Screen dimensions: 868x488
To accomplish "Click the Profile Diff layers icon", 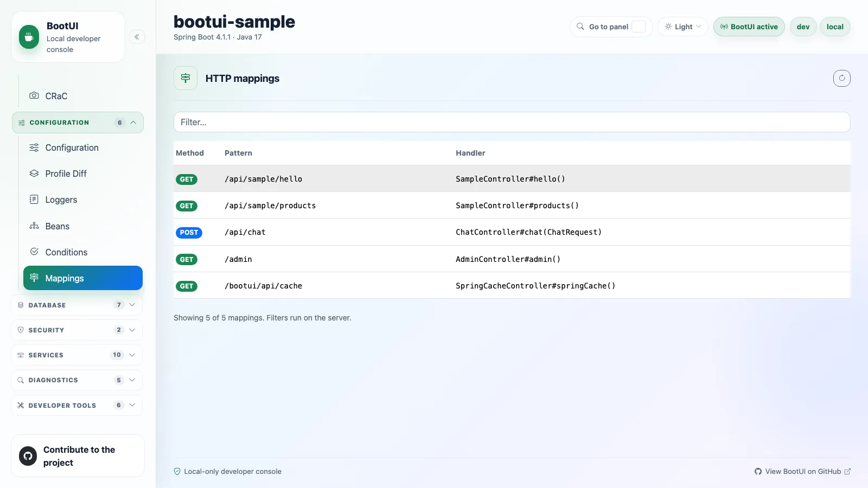I will click(x=34, y=174).
